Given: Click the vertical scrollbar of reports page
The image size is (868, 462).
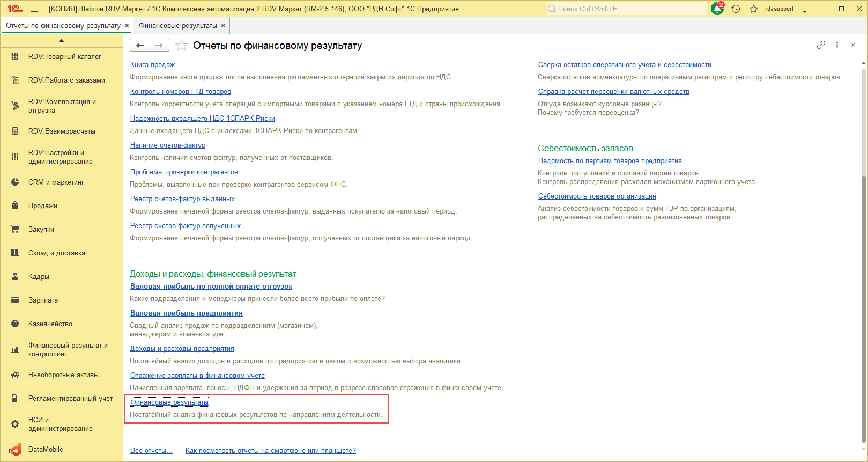Looking at the screenshot, I should (x=863, y=309).
